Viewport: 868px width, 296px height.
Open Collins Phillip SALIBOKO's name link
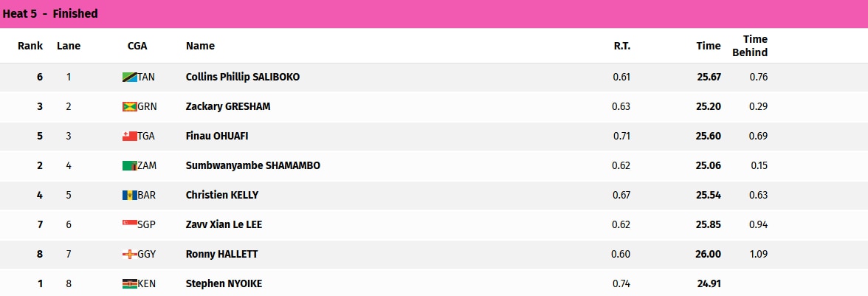[x=242, y=77]
